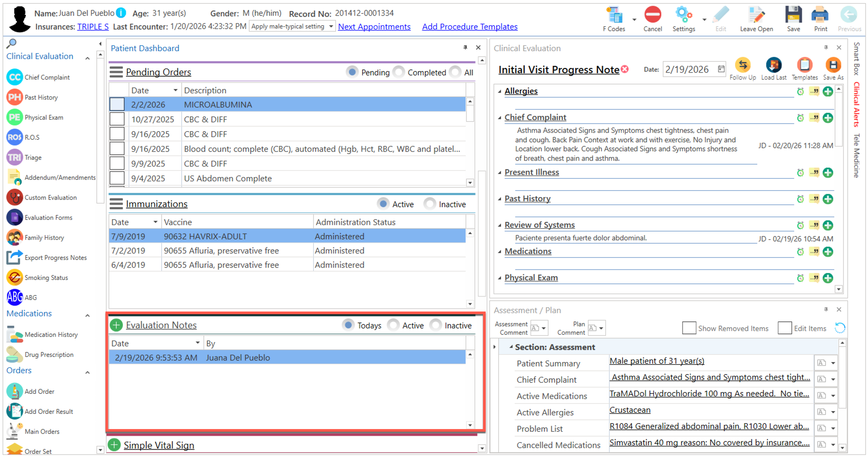Add an Allergies entry with its green plus
Viewport: 868px width, 457px height.
[x=828, y=91]
